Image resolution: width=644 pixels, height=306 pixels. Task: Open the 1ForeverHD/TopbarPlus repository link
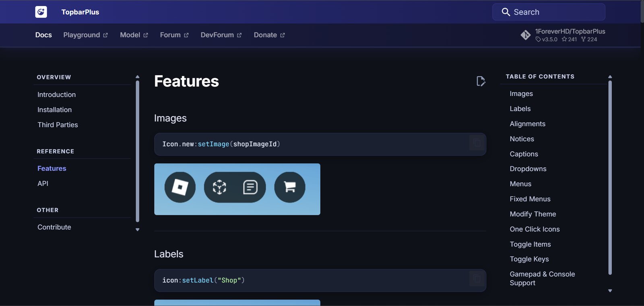click(563, 35)
